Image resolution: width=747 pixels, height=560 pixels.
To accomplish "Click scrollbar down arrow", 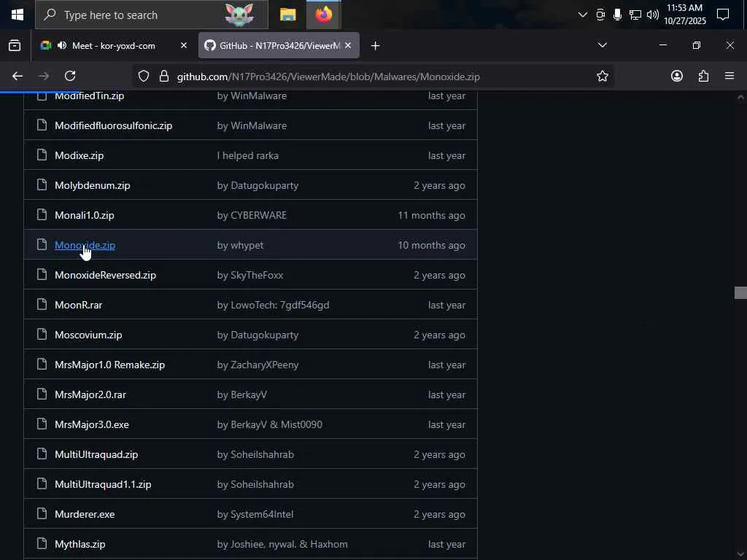I will tap(740, 554).
